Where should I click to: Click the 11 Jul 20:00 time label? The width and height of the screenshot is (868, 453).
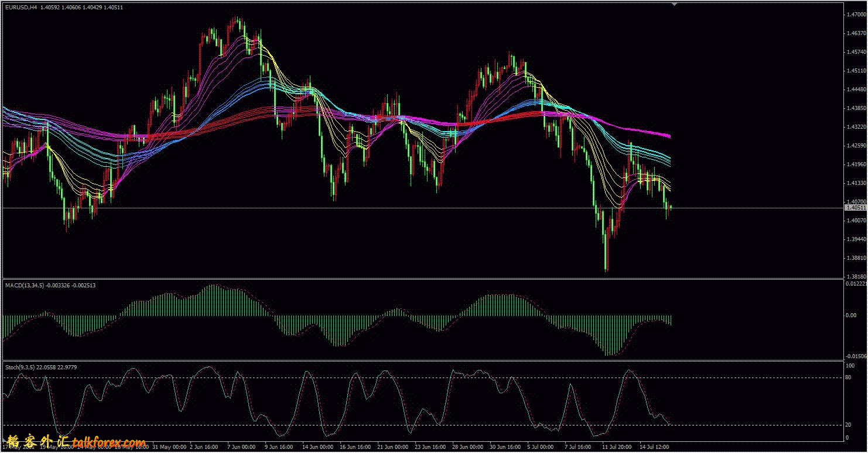[616, 447]
